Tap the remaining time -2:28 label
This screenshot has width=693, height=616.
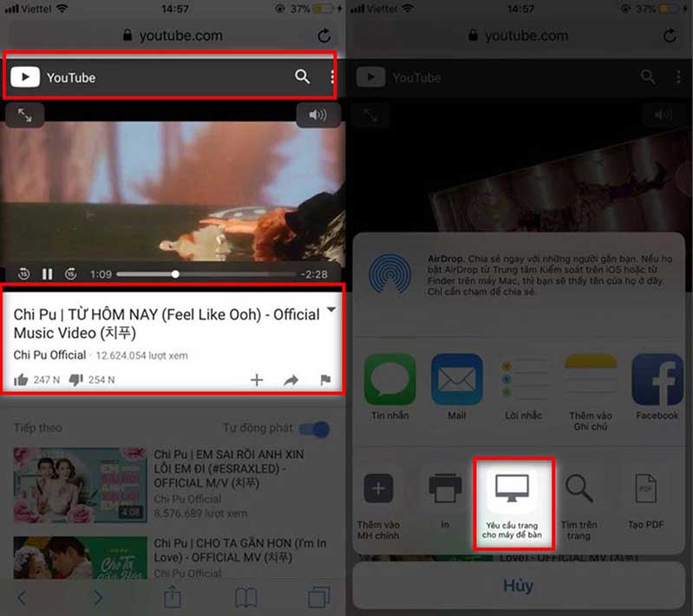click(314, 274)
